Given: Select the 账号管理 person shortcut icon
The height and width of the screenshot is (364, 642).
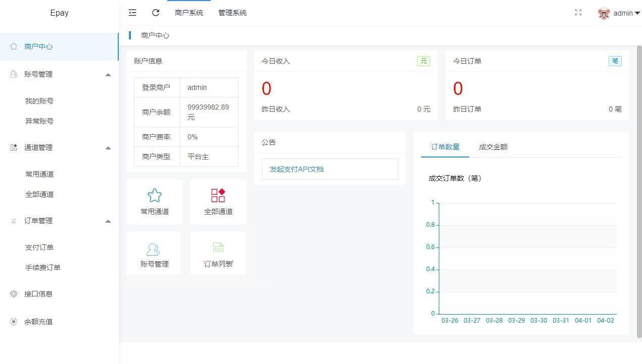Looking at the screenshot, I should click(x=154, y=248).
